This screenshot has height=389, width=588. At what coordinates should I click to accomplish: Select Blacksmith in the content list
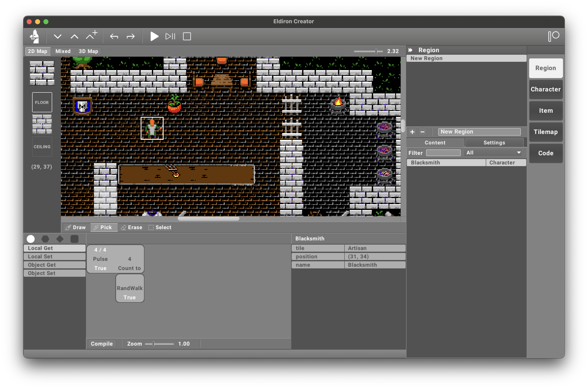(x=466, y=163)
